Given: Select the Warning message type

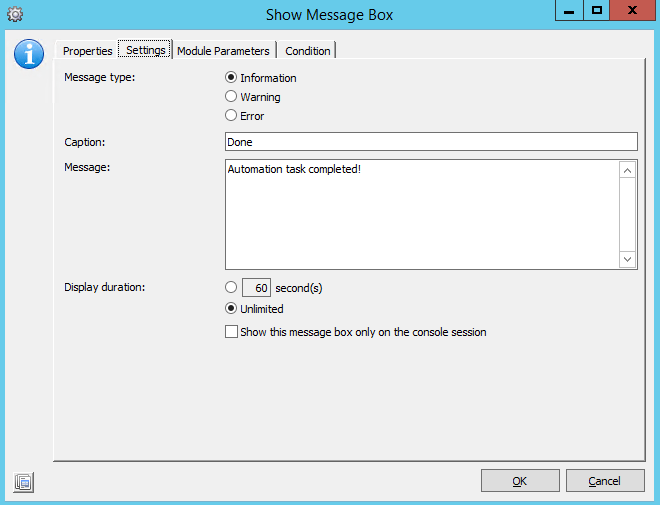Looking at the screenshot, I should [x=231, y=97].
